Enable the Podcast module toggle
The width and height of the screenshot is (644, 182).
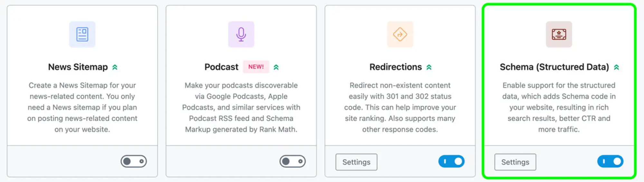292,161
